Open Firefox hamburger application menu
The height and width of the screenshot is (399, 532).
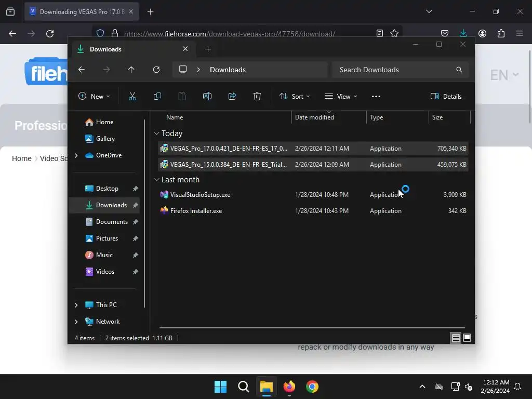click(520, 33)
